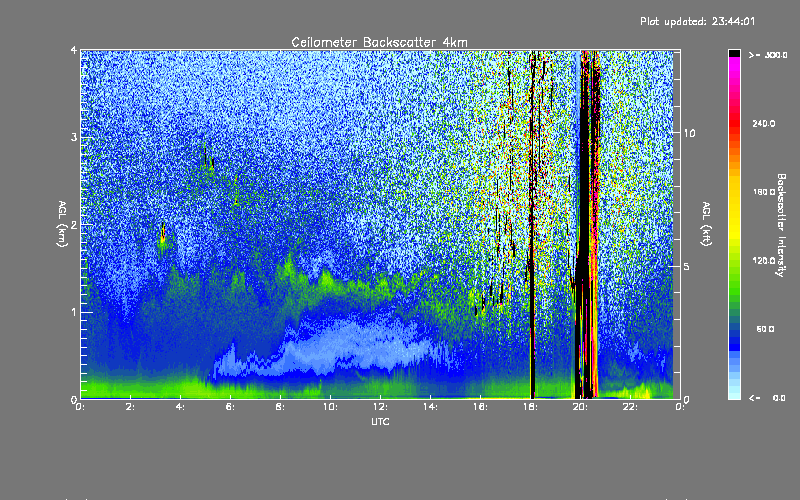Image resolution: width=800 pixels, height=500 pixels.
Task: Click the '6:' tick on the UTC axis
Action: coord(230,407)
